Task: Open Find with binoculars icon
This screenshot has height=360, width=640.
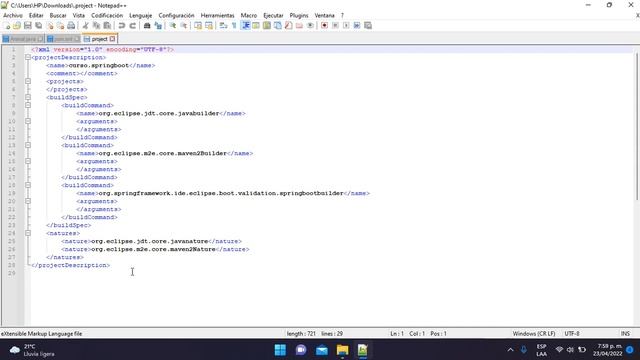Action: [x=147, y=26]
